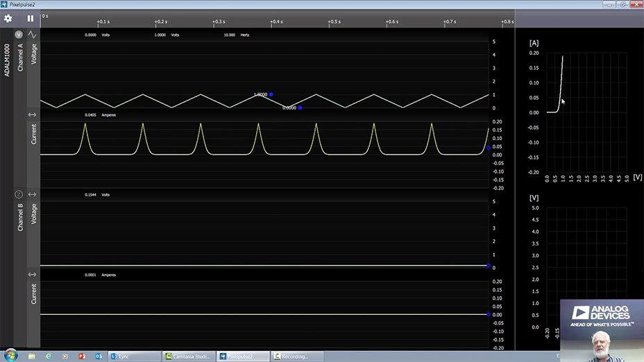Toggle Channel B high-impedance mode icon
Viewport: 644px width, 362px height.
[x=19, y=194]
